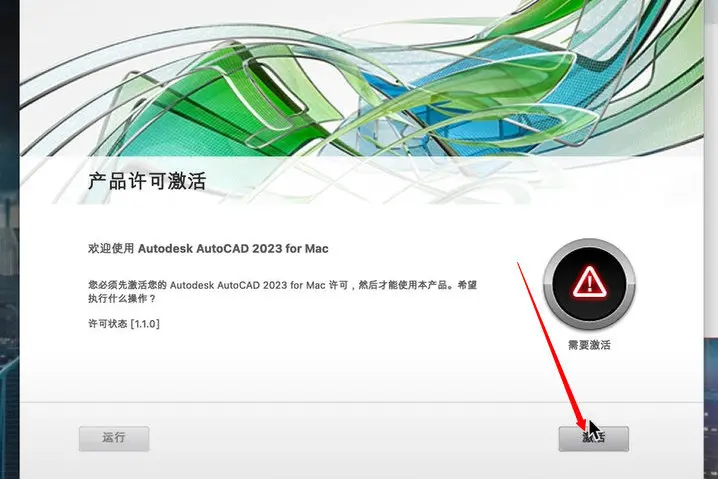Select the 需要激活 status label
Viewport: 718px width, 479px height.
pyautogui.click(x=589, y=345)
